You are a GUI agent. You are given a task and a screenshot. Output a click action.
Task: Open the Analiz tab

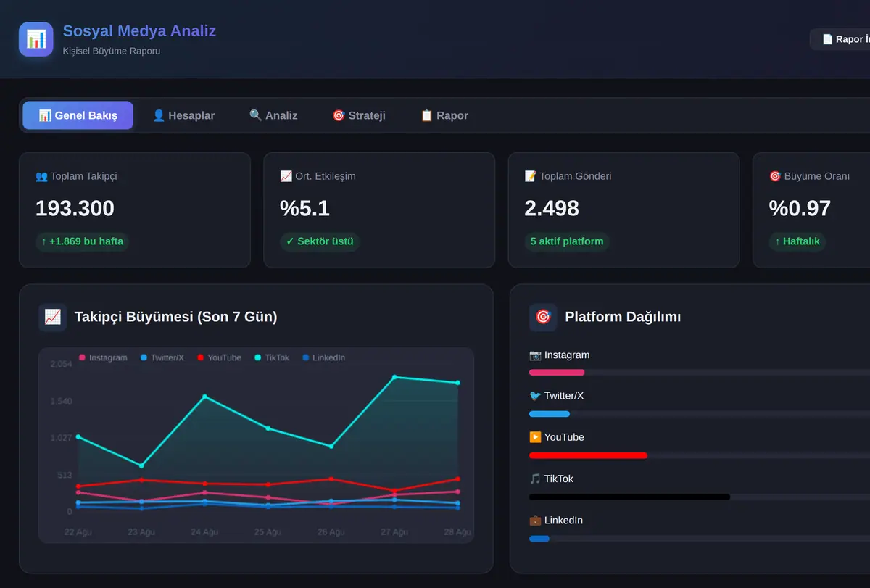click(x=273, y=115)
